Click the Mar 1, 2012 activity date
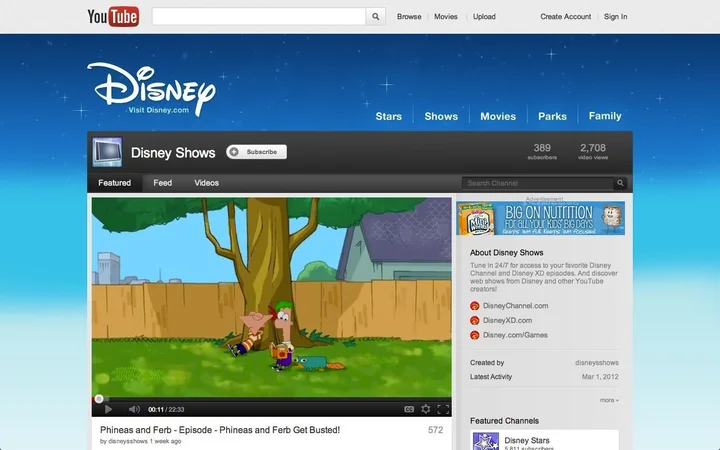Screen dimensions: 720x450 [600, 377]
